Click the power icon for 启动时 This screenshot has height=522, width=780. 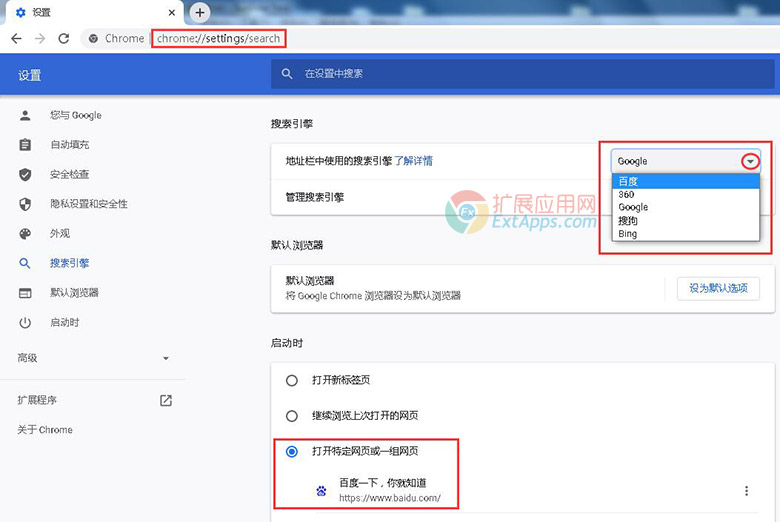pos(25,322)
